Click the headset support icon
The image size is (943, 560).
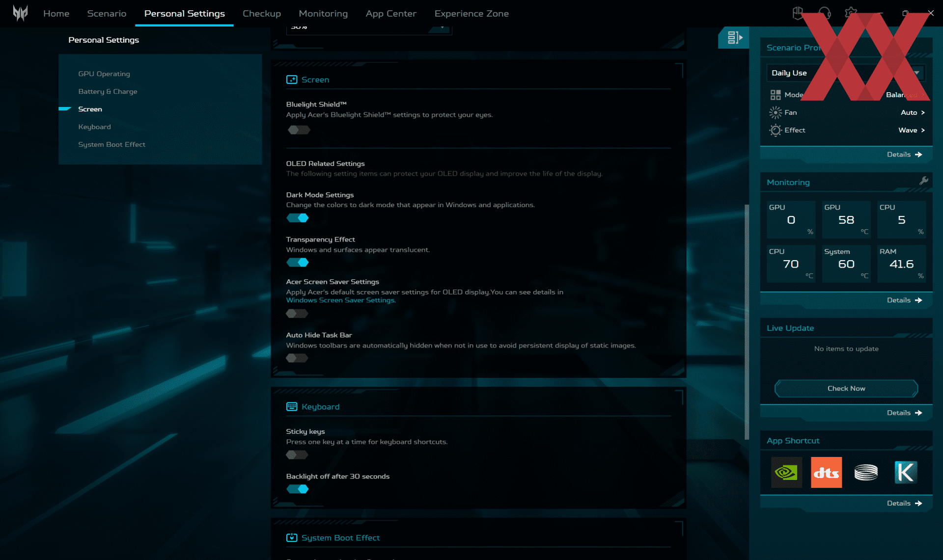pos(825,13)
